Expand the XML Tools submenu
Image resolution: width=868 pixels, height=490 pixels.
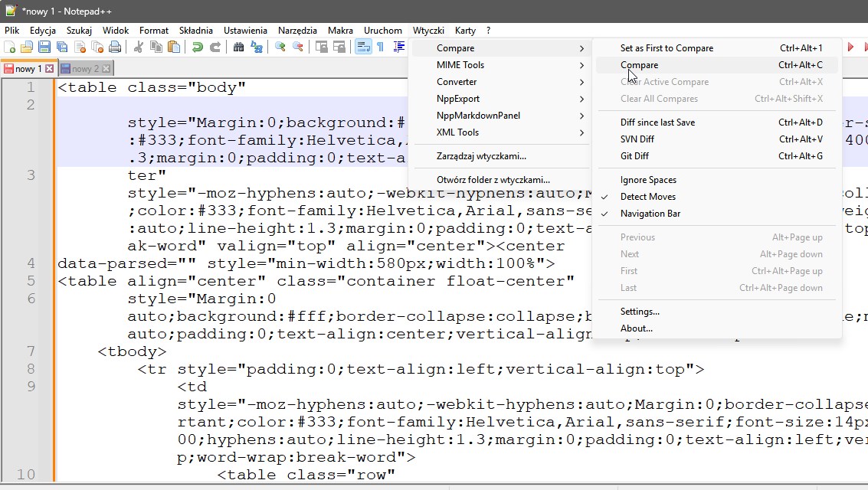(x=501, y=132)
